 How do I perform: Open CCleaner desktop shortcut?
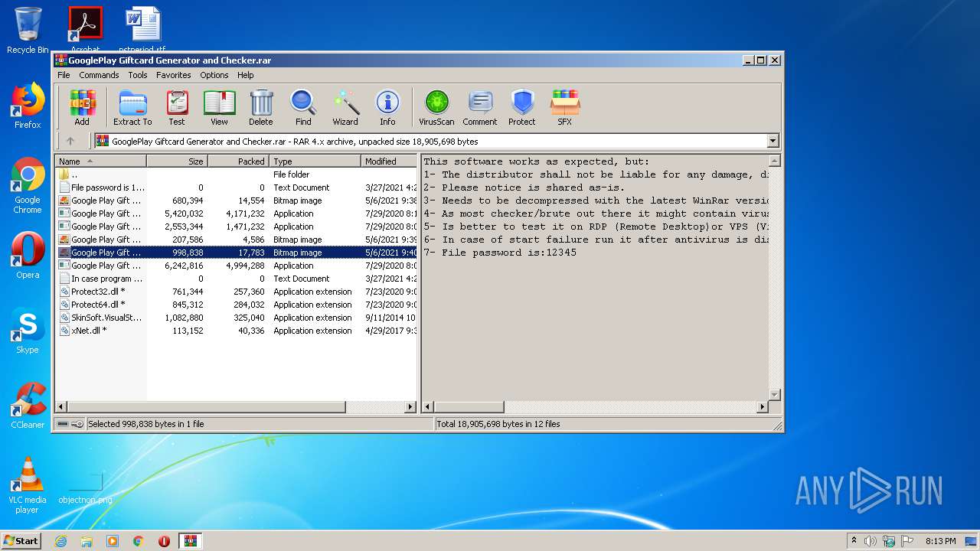[28, 405]
